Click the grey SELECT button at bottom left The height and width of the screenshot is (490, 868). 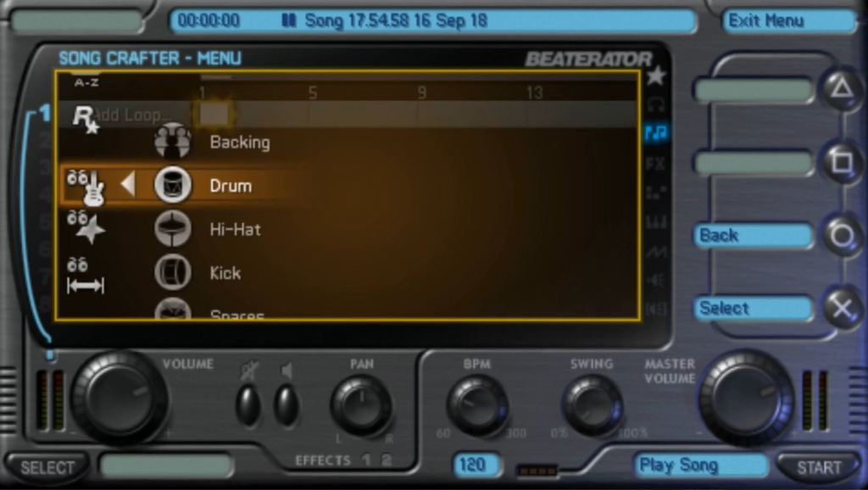pos(47,467)
